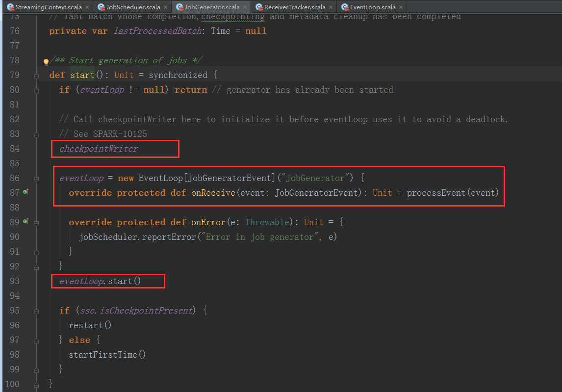Screen dimensions: 562x392
Task: Click 'EventLoop[JobGeneratorEvent]' on line 86
Action: tap(207, 178)
